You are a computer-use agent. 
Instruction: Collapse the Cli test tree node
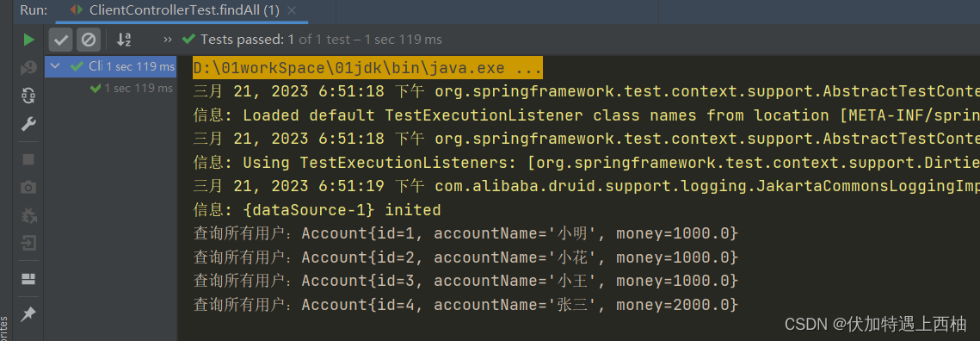tap(56, 65)
